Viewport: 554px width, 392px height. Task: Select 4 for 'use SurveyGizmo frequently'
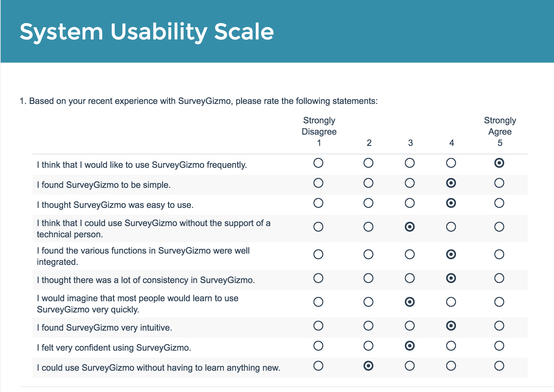click(x=451, y=163)
